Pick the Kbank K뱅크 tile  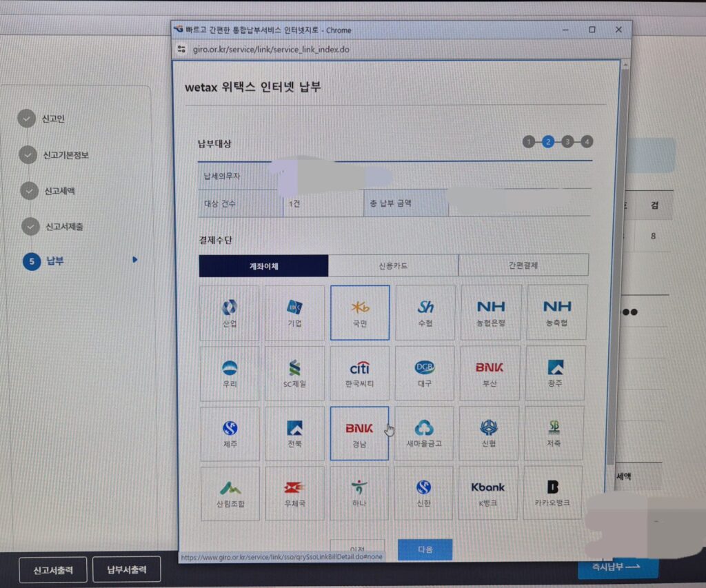[x=488, y=493]
